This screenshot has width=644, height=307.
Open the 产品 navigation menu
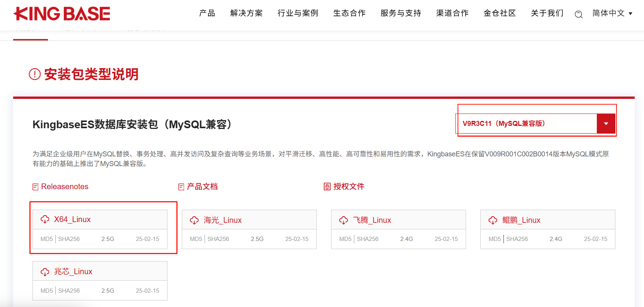click(x=207, y=14)
